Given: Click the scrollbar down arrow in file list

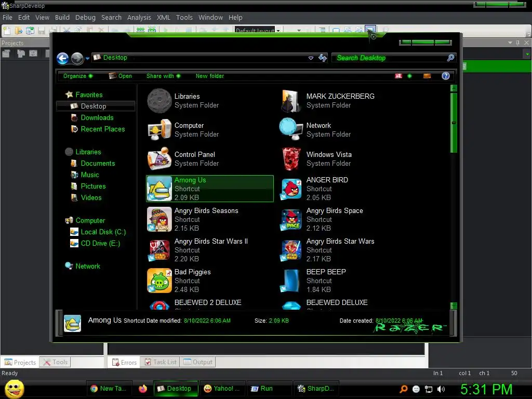Looking at the screenshot, I should point(454,305).
